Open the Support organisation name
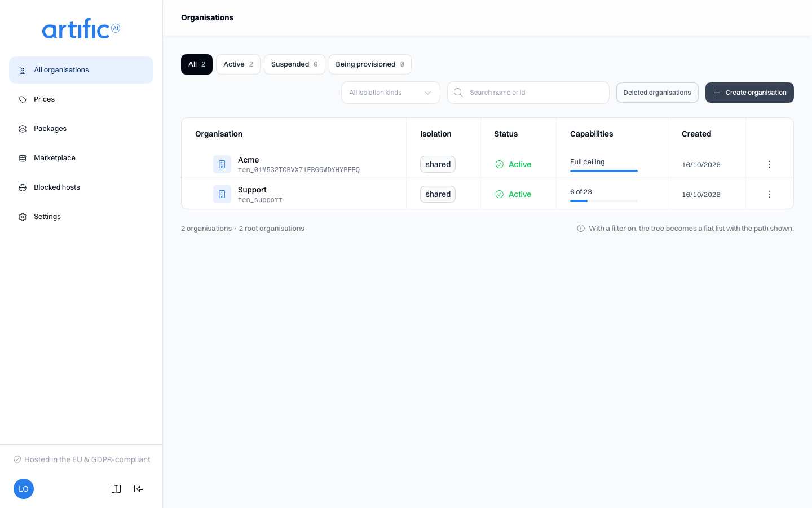The height and width of the screenshot is (508, 812). (x=252, y=190)
